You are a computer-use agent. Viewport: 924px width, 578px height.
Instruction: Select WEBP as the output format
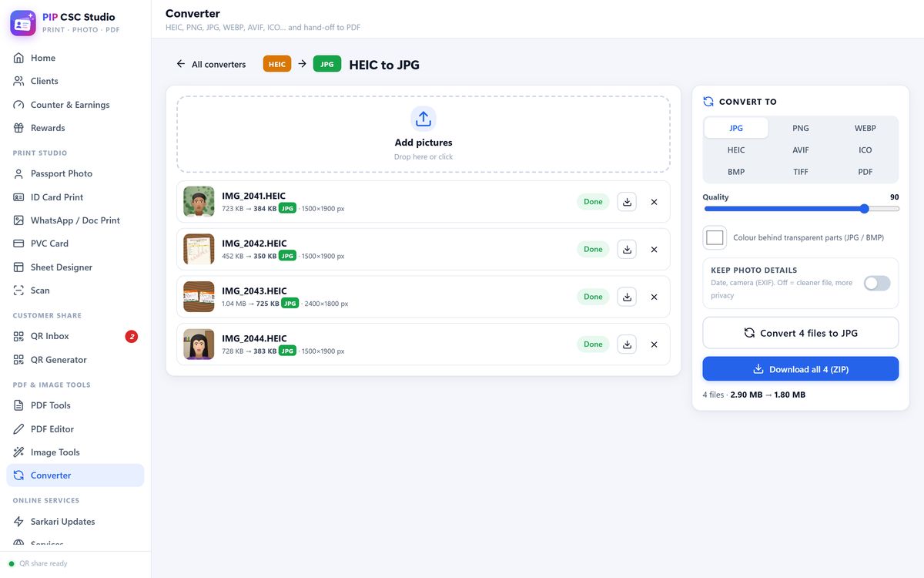tap(865, 128)
